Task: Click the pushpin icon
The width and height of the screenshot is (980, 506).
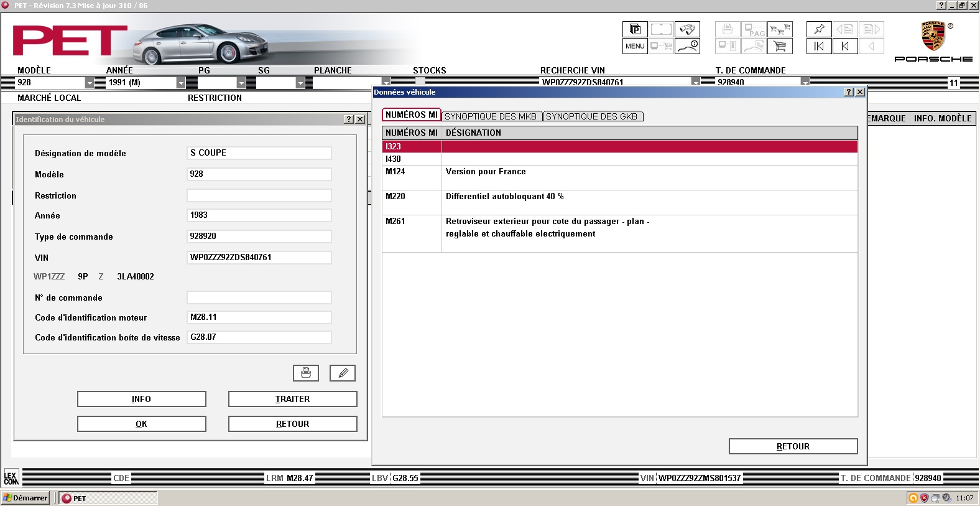Action: tap(819, 29)
